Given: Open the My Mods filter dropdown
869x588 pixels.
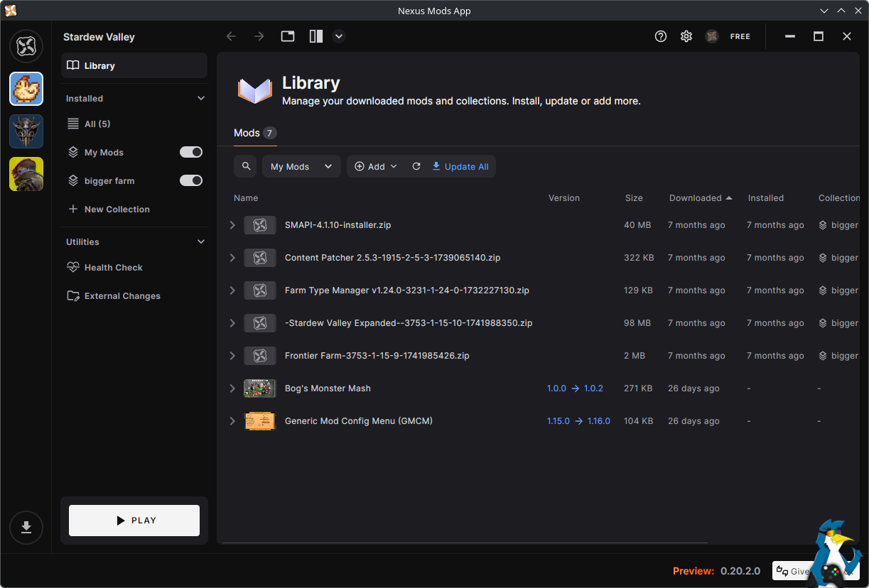Looking at the screenshot, I should pos(301,166).
